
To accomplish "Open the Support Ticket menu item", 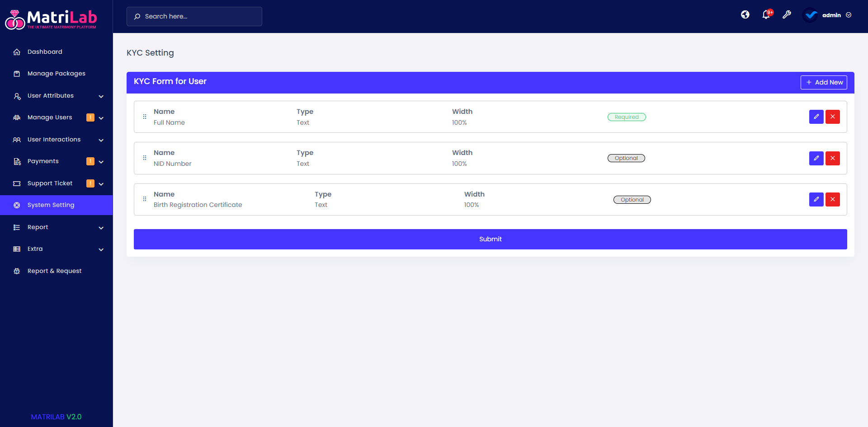I will (x=50, y=183).
